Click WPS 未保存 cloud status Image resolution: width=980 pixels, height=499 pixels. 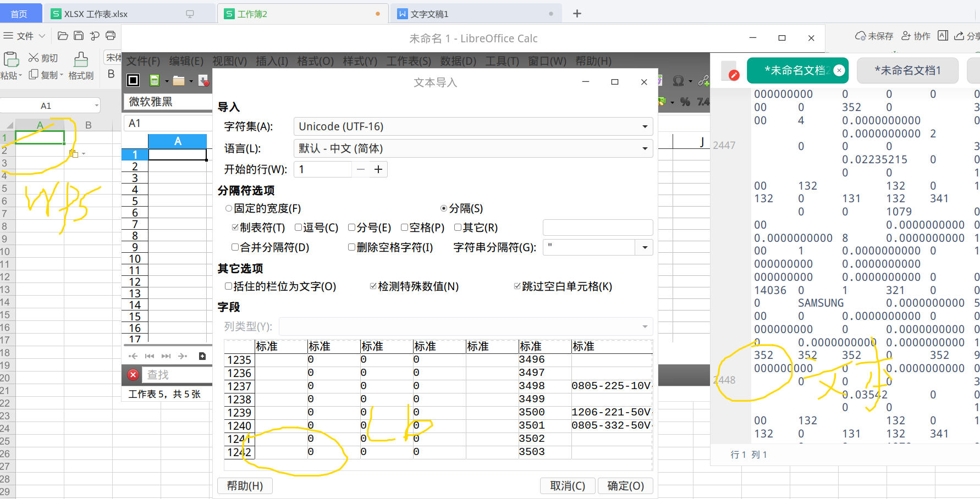pyautogui.click(x=874, y=36)
